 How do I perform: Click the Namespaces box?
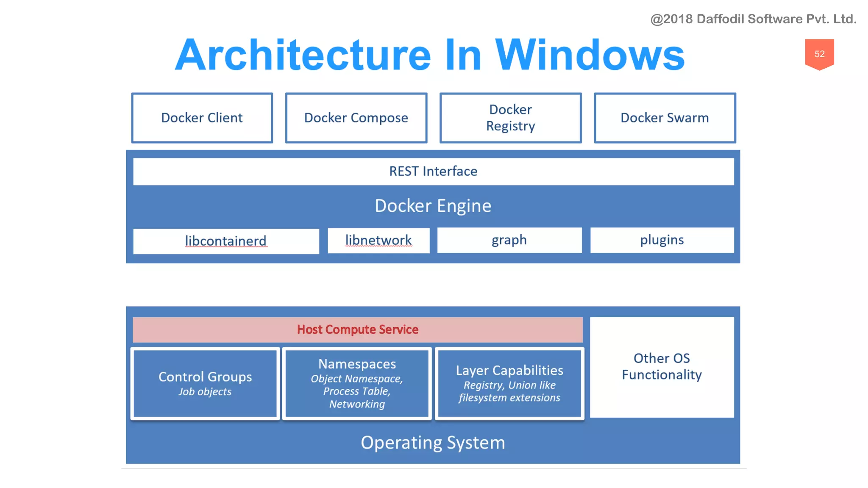pos(357,383)
